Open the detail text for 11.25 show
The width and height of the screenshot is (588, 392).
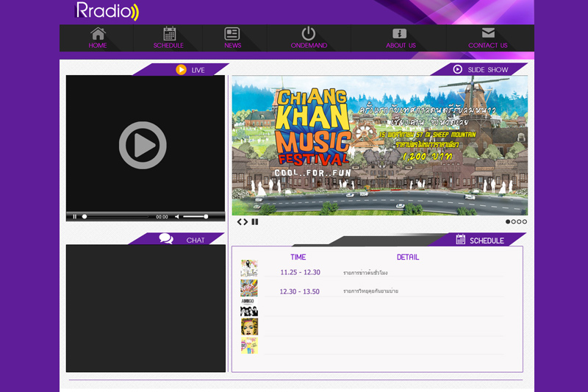point(365,273)
